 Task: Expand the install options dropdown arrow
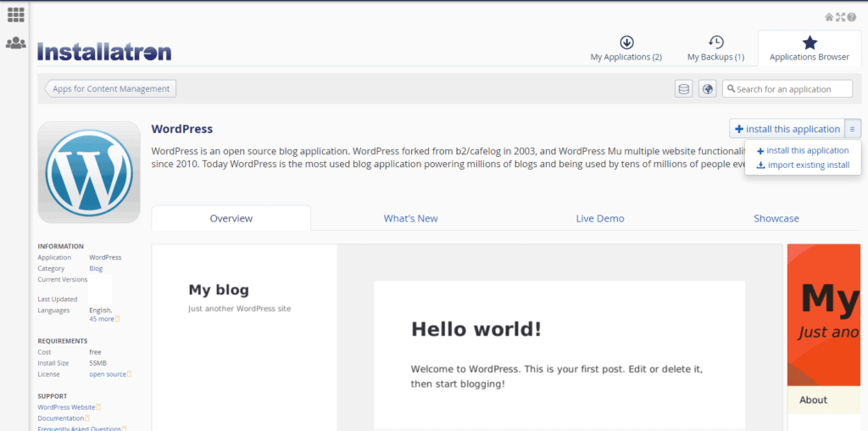[x=852, y=129]
